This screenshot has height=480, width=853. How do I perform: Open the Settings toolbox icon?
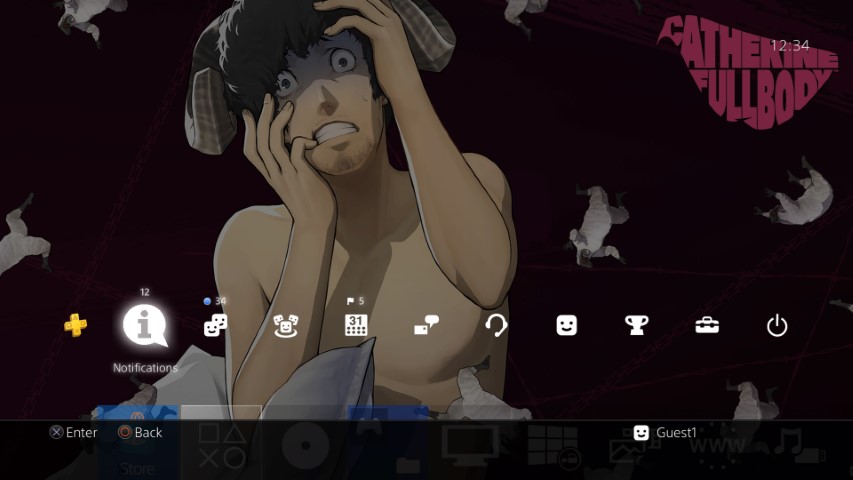pyautogui.click(x=707, y=325)
